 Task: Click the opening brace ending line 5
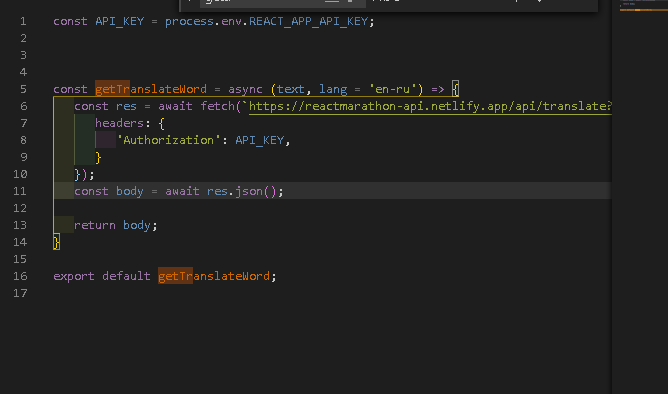coord(455,89)
